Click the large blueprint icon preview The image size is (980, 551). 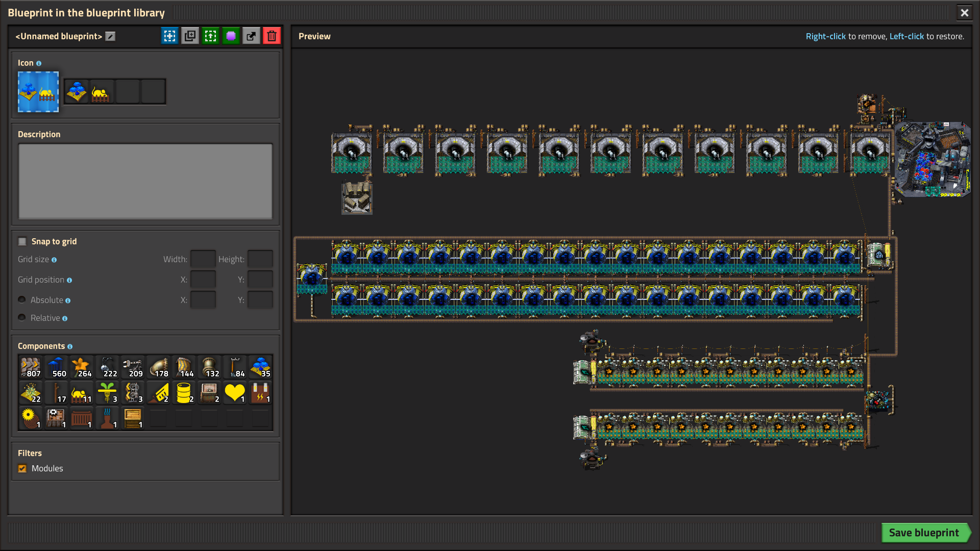(38, 92)
